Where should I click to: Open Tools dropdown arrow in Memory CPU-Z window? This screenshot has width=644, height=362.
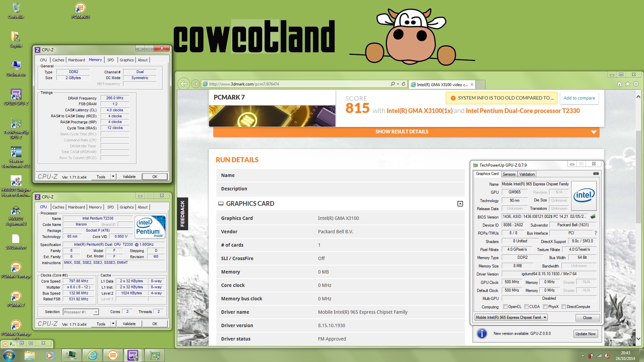tap(113, 177)
